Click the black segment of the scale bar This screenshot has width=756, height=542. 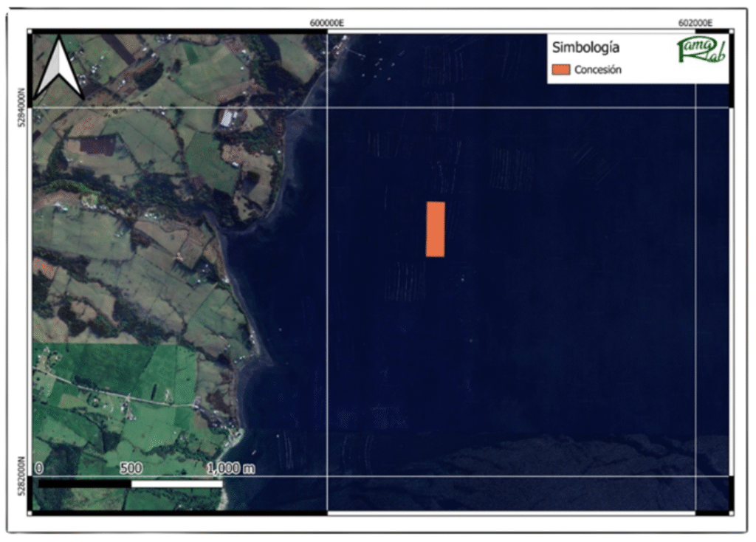coord(84,484)
